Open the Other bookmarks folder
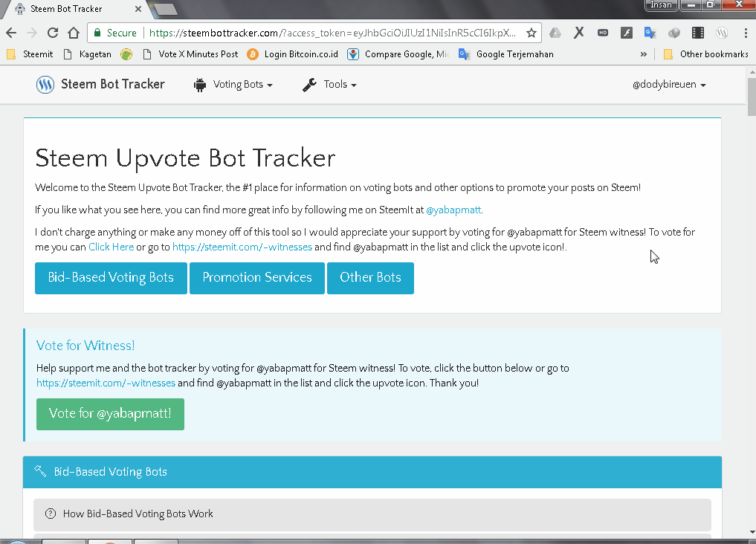Screen dimensions: 756x544 pos(706,54)
